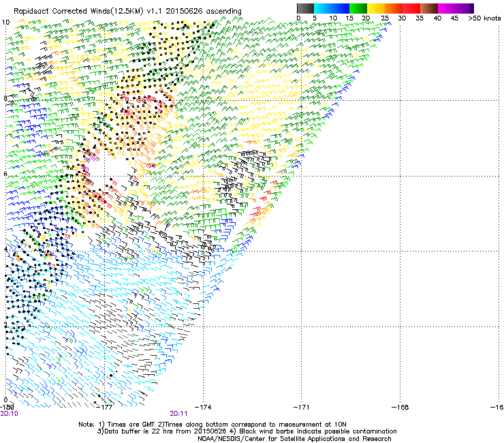504x443 pixels.
Task: Click the 'Rapidscat Corrected Winds' chart title
Action: [127, 12]
